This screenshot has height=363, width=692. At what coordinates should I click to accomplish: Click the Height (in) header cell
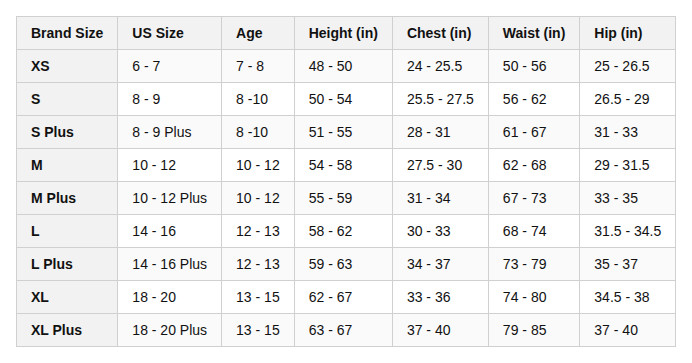click(x=343, y=33)
